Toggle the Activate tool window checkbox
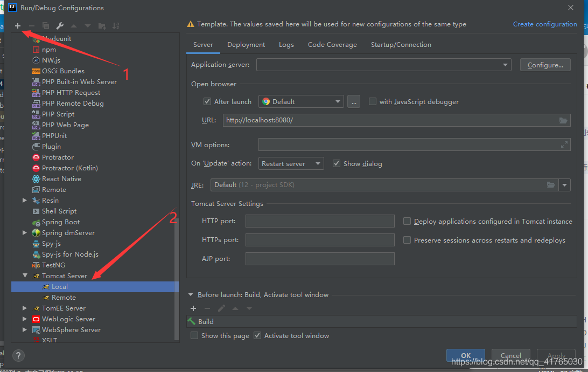Viewport: 588px width, 372px height. tap(257, 335)
